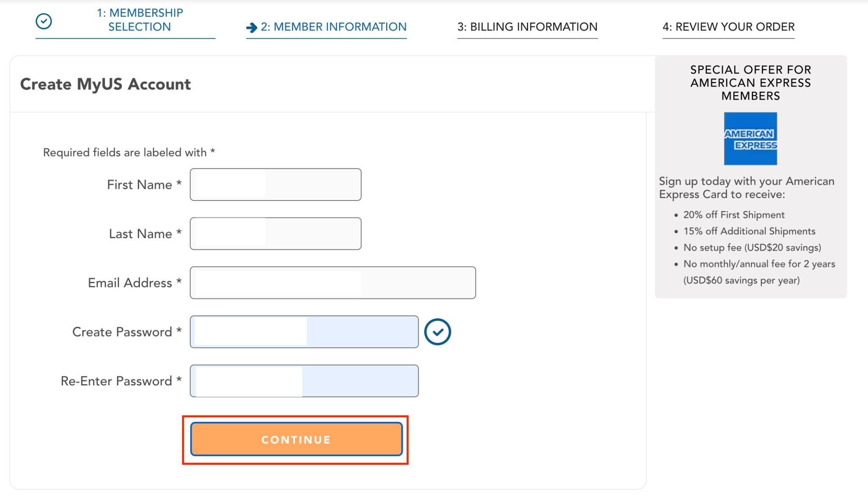Screen dimensions: 868x496
Task: Click the 15% off Additional Shipments text
Action: point(749,231)
